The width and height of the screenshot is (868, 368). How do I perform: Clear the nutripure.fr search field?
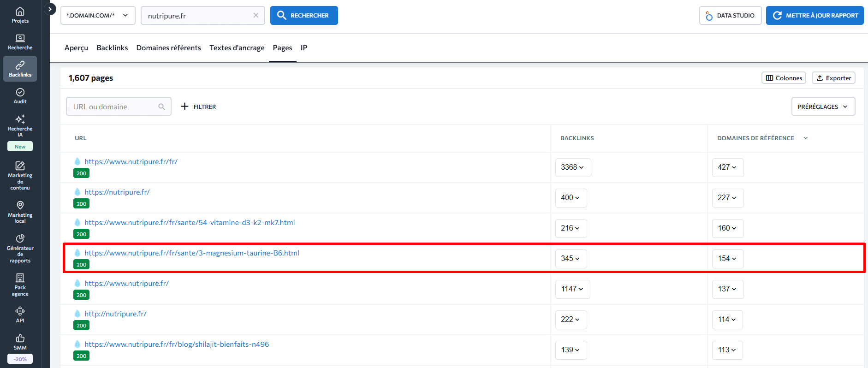(256, 15)
